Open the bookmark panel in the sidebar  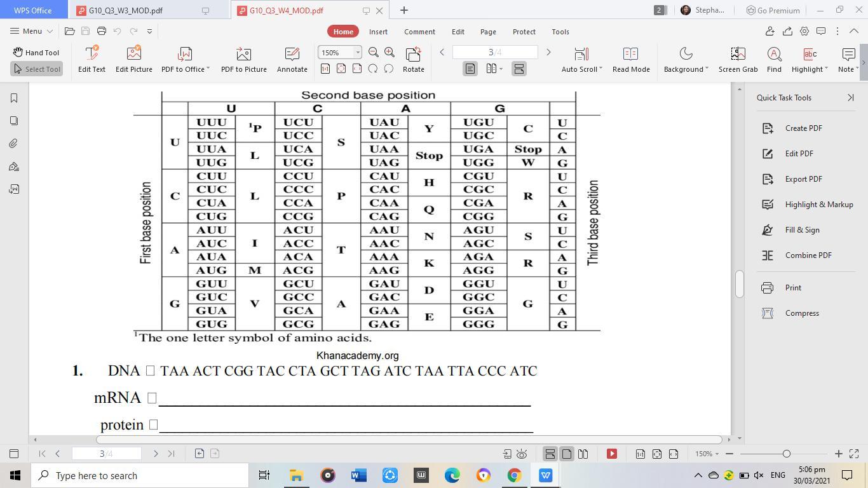pyautogui.click(x=14, y=98)
